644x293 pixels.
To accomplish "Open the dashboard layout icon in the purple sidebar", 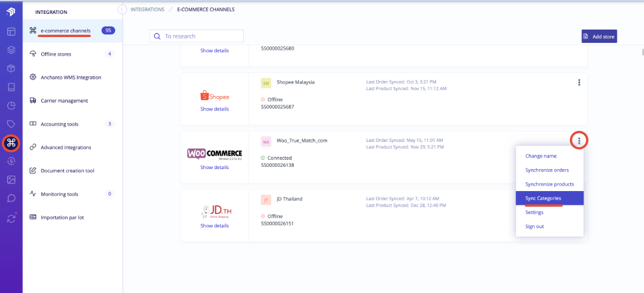I will pos(11,31).
